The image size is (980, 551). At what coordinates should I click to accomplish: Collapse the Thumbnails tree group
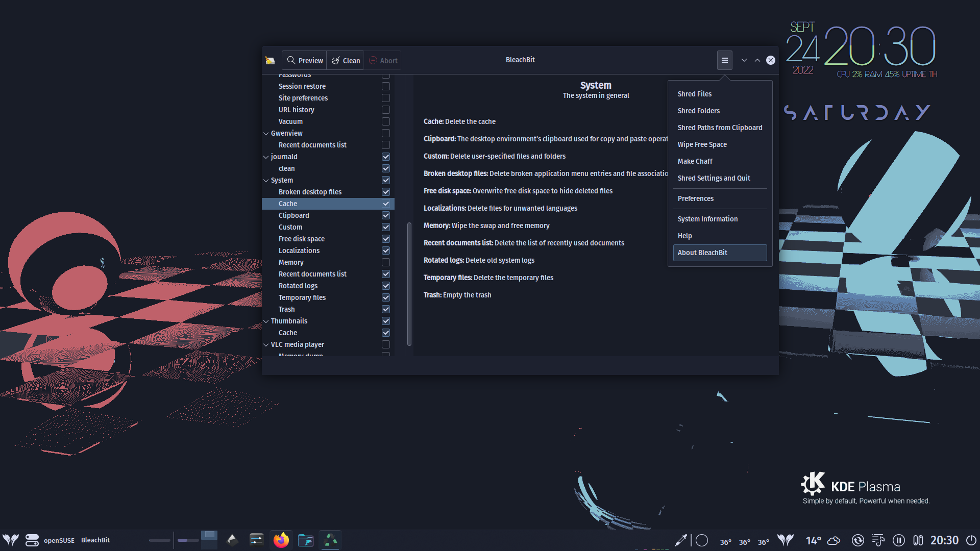click(x=266, y=321)
